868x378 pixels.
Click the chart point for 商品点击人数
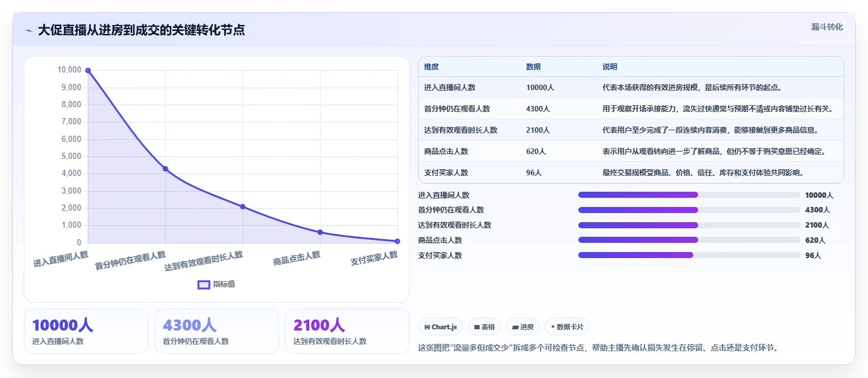320,232
